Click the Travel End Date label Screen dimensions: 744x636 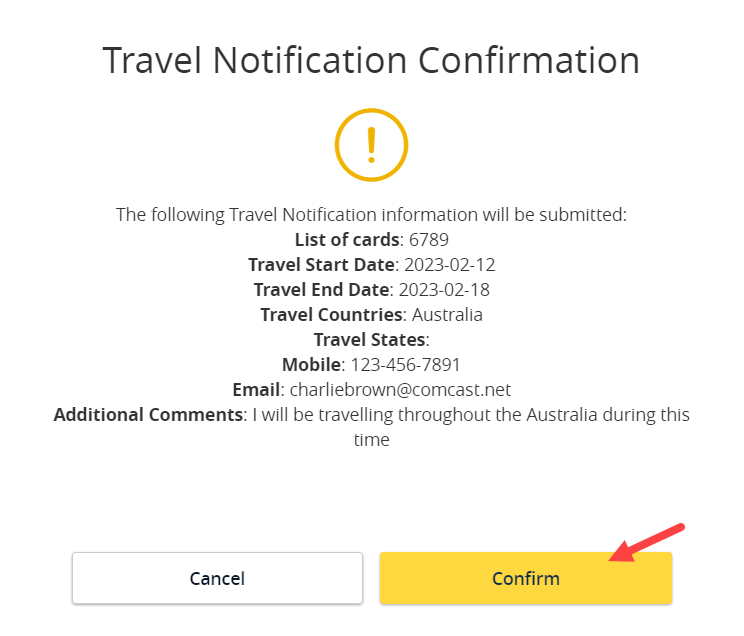click(x=321, y=290)
